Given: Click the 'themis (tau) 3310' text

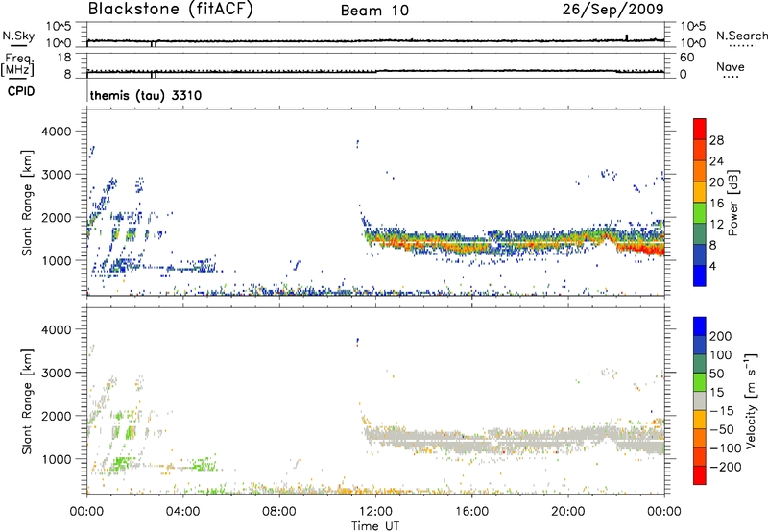Looking at the screenshot, I should 146,95.
